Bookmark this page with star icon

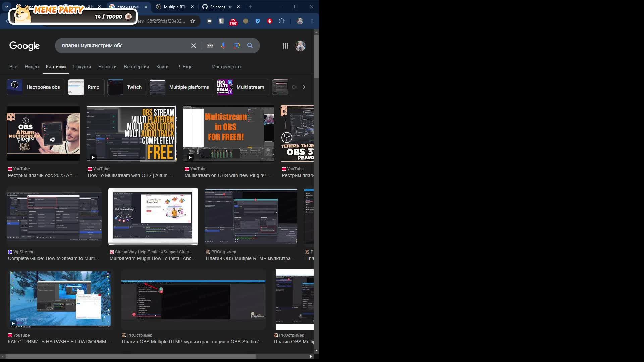tap(193, 21)
